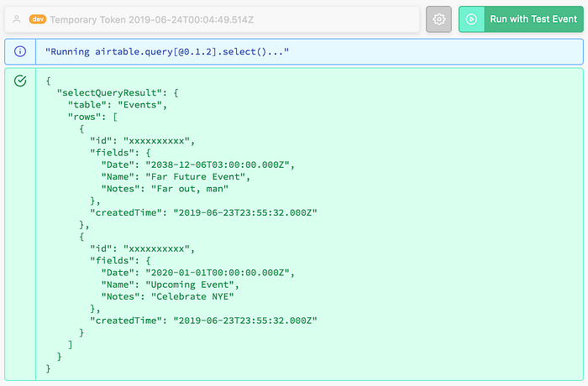Click the "rows": [ line
Screen dimensions: 588x386
92,117
